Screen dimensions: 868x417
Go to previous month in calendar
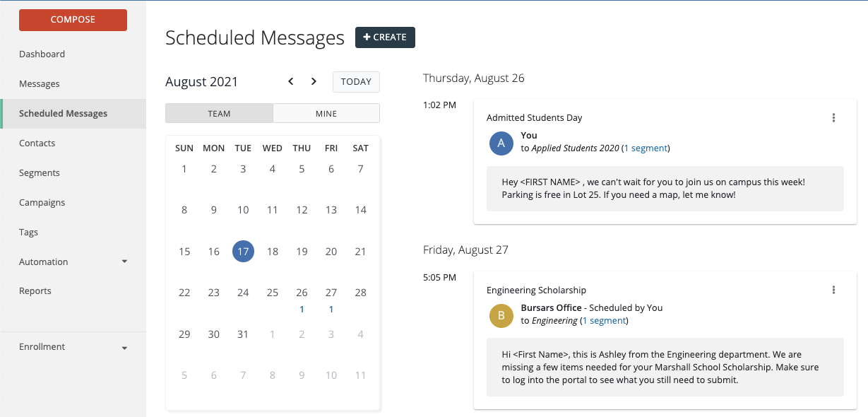[290, 81]
